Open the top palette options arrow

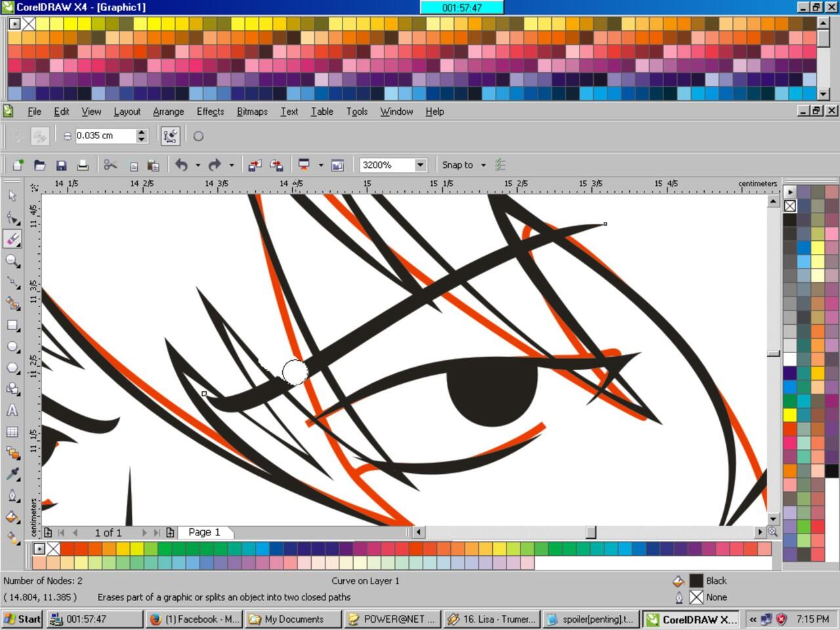pos(14,24)
